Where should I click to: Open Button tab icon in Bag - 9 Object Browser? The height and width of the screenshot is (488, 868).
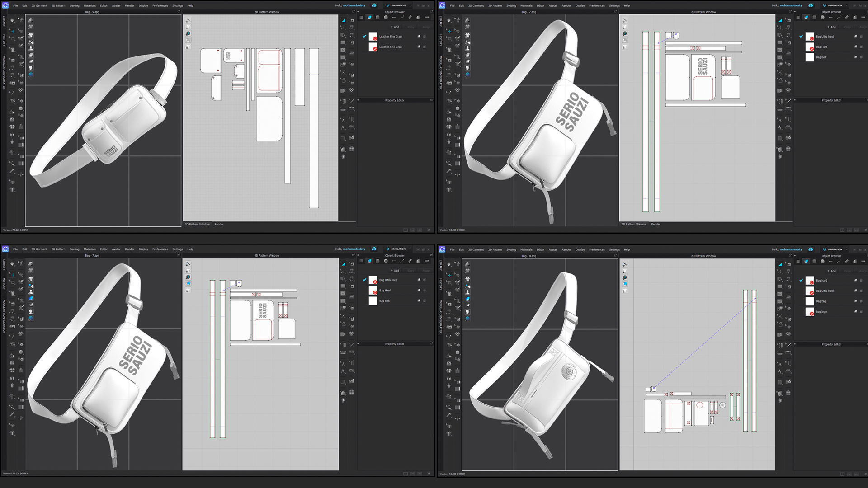pos(386,17)
